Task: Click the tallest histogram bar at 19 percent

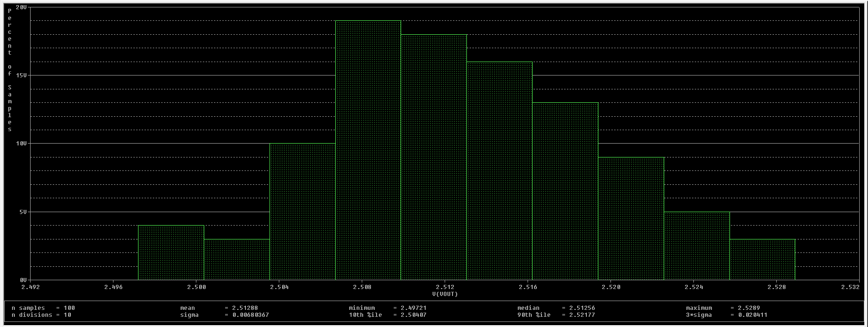Action: 368,151
